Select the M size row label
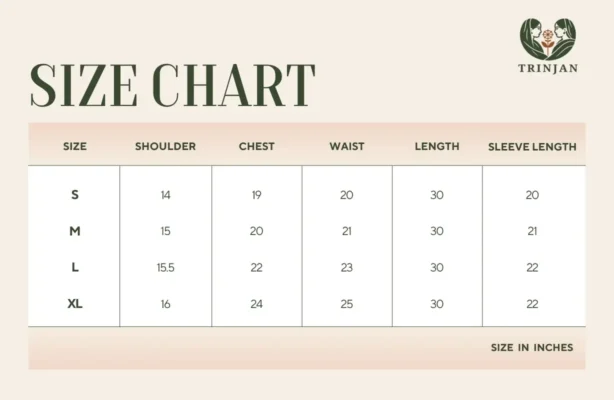Image resolution: width=614 pixels, height=400 pixels. (x=75, y=231)
